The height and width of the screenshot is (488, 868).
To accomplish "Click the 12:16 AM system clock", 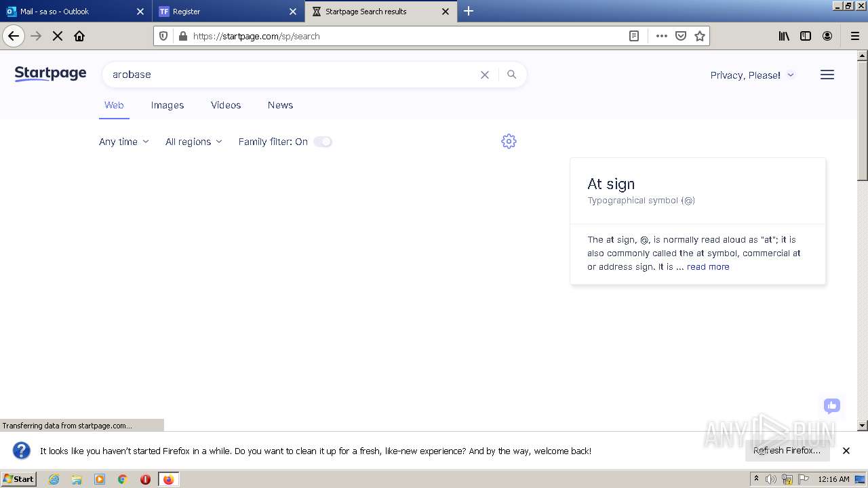I will tap(833, 479).
